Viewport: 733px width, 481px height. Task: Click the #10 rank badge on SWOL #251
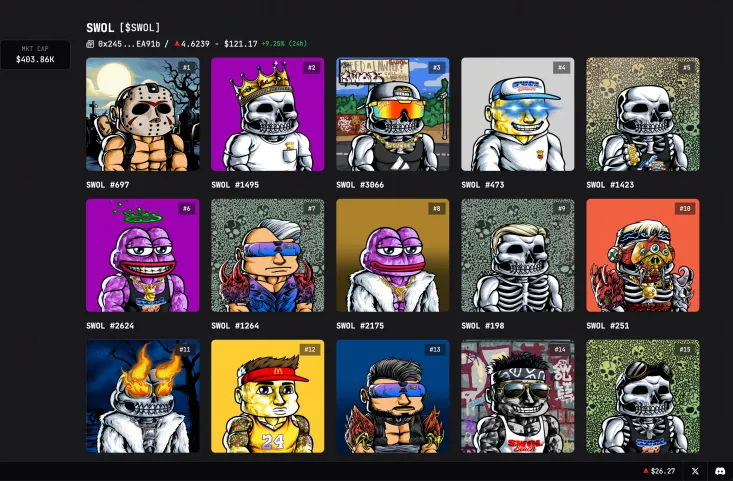point(685,209)
